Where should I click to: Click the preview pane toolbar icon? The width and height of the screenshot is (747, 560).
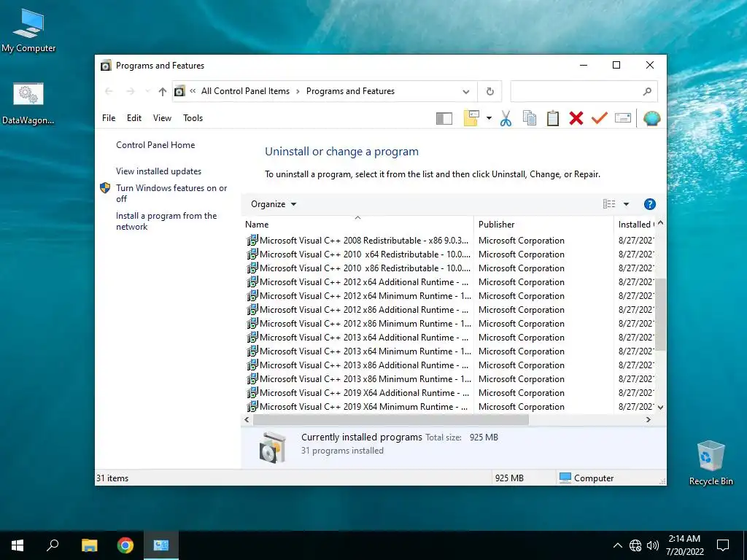point(444,118)
